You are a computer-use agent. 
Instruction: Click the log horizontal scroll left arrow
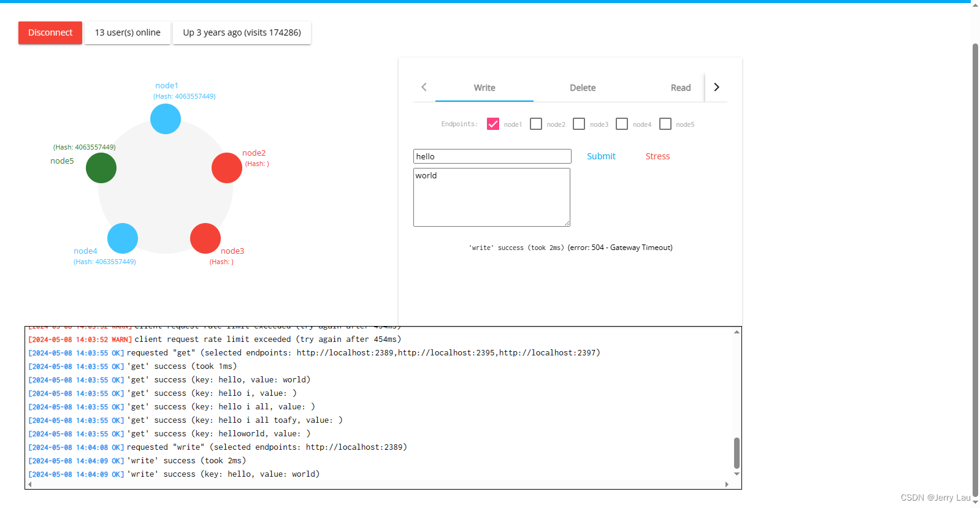pos(29,484)
